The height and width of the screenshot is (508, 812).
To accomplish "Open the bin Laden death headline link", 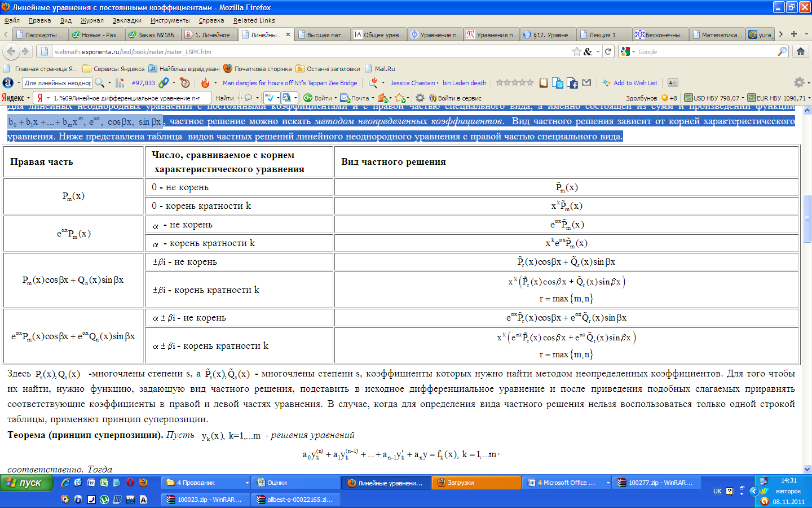I will coord(464,83).
